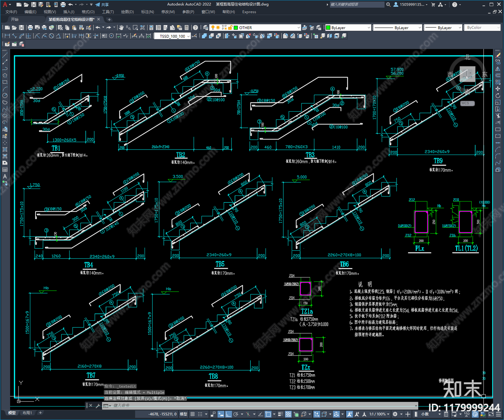The height and width of the screenshot is (420, 504).
Task: Select the Aligned dimension tool
Action: [14, 36]
